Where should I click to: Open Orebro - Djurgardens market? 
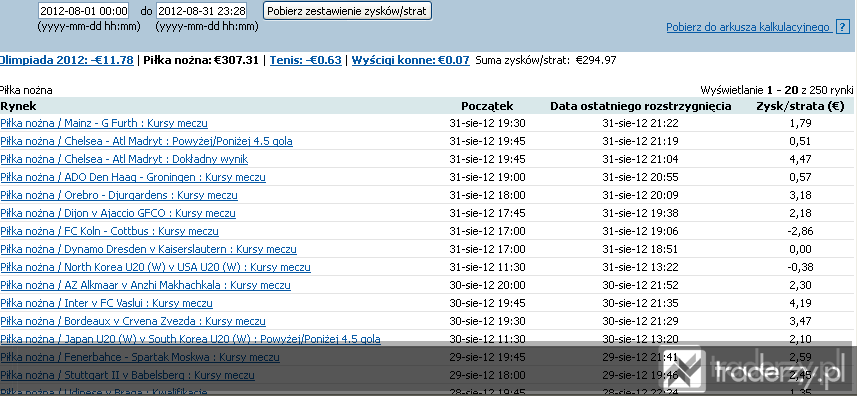(119, 196)
